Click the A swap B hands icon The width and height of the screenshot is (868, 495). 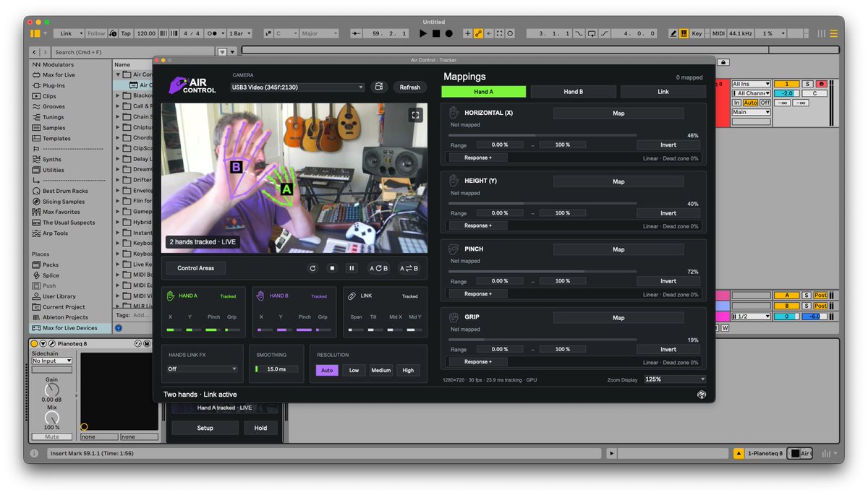point(409,268)
